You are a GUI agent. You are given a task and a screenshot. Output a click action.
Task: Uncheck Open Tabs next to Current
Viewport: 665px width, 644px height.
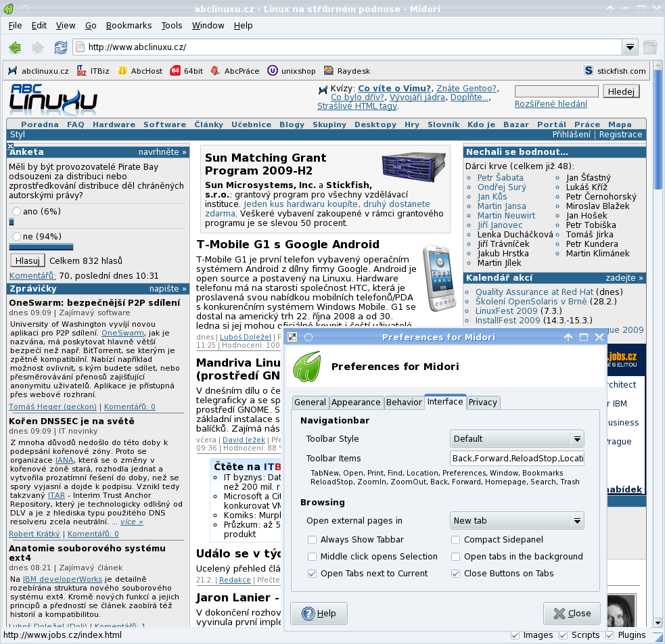(x=312, y=574)
